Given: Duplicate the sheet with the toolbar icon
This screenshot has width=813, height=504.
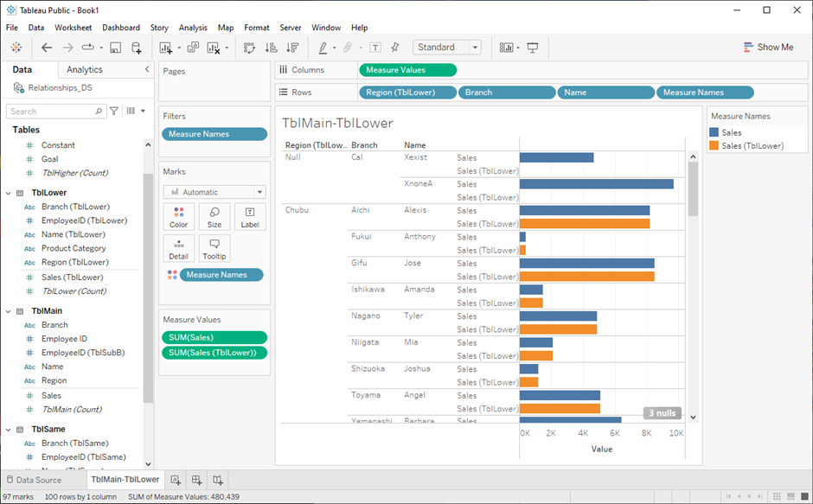Looking at the screenshot, I should click(x=193, y=48).
